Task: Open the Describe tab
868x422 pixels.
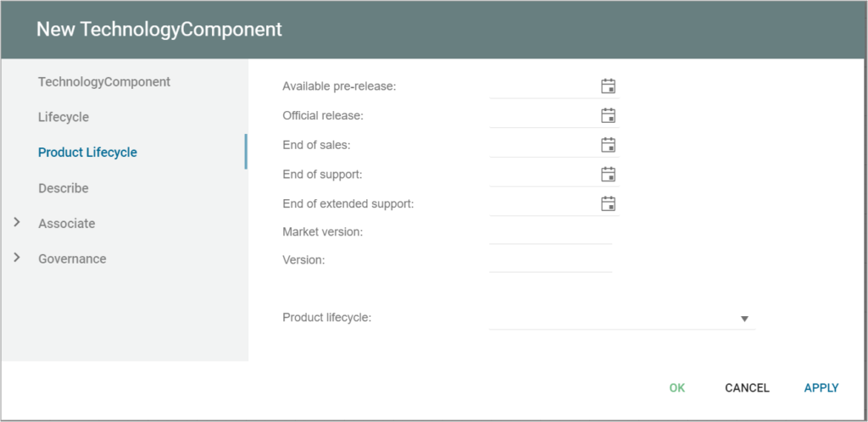Action: click(x=64, y=188)
